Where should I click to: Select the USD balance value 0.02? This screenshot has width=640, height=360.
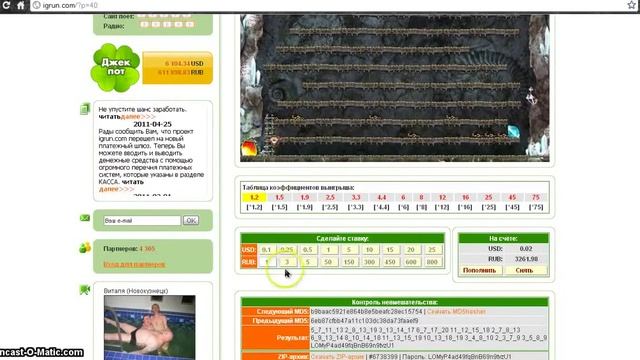coord(526,248)
